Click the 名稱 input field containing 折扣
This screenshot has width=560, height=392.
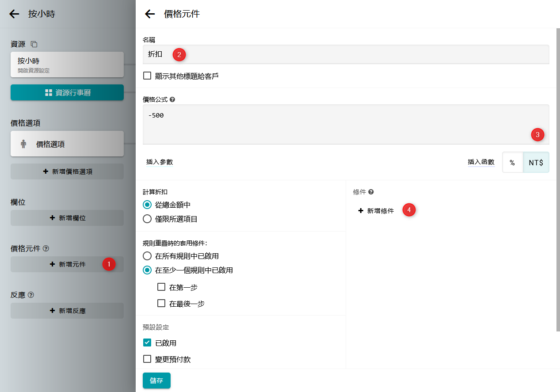(345, 55)
